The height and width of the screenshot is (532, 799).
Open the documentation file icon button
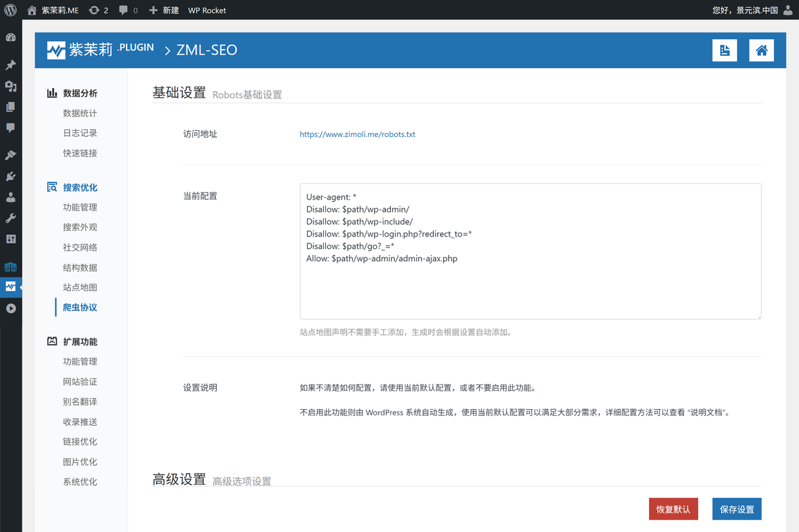tap(725, 50)
